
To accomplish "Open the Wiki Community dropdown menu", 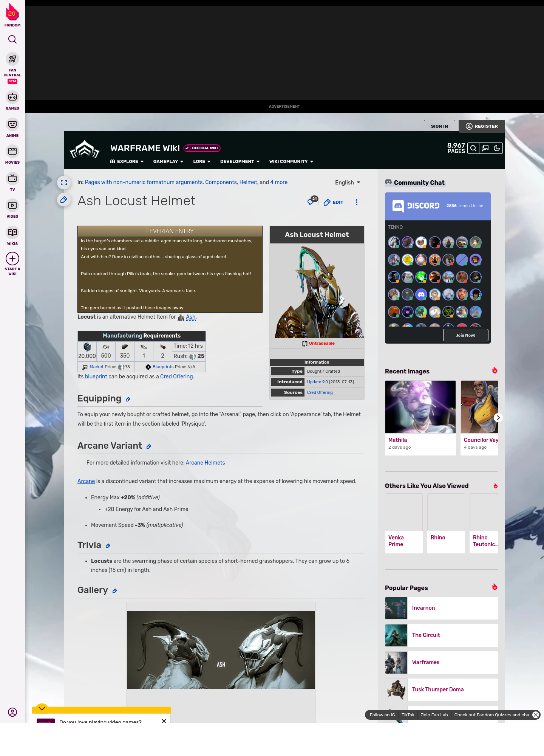I will (291, 161).
